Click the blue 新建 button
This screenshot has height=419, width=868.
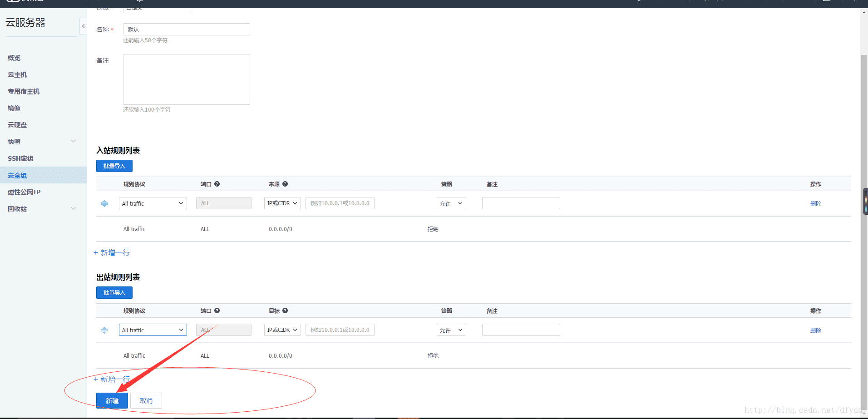[112, 400]
